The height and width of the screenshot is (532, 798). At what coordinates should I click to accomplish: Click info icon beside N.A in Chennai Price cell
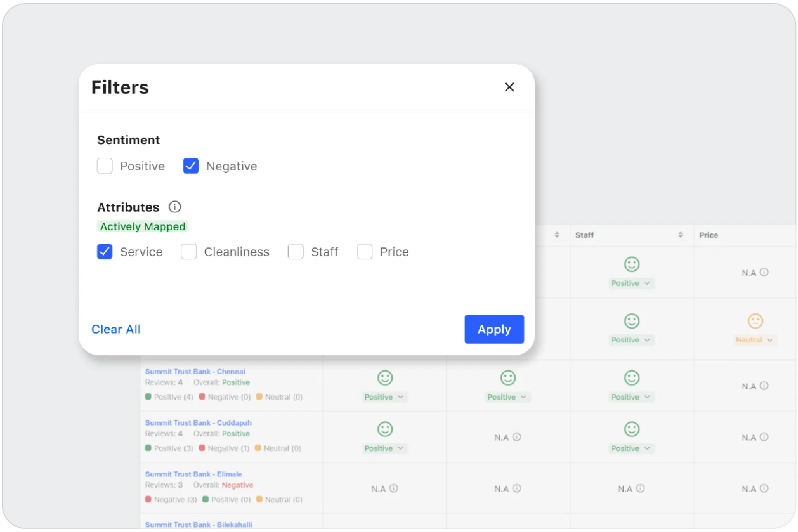(764, 386)
